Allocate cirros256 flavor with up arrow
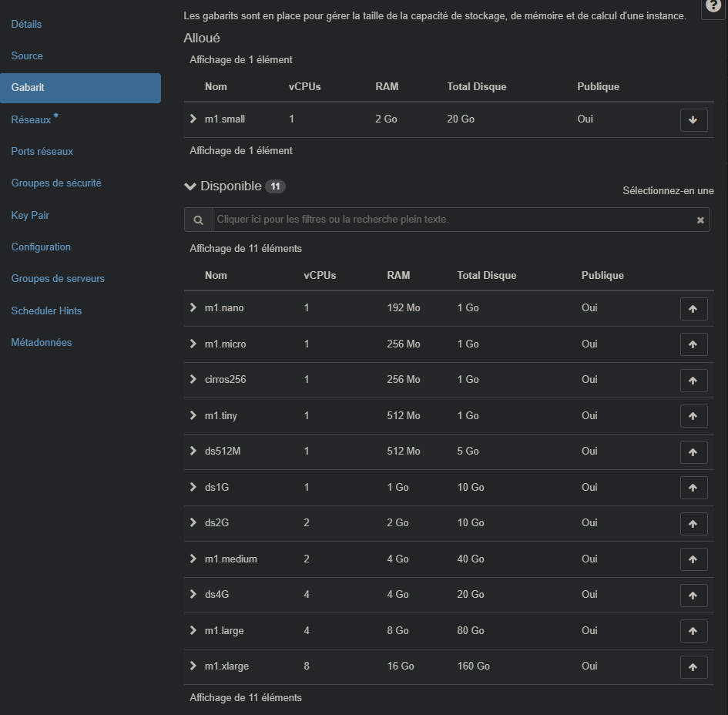This screenshot has height=715, width=728. click(x=693, y=381)
